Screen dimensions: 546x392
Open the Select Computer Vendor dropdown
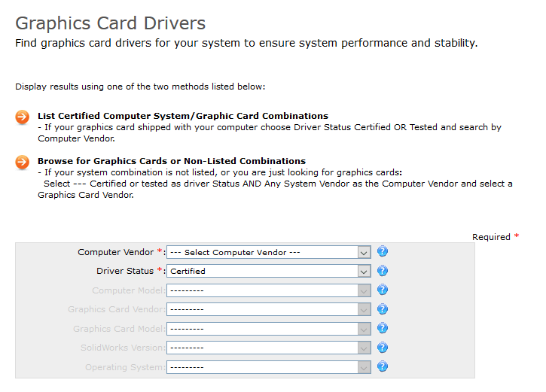(269, 252)
